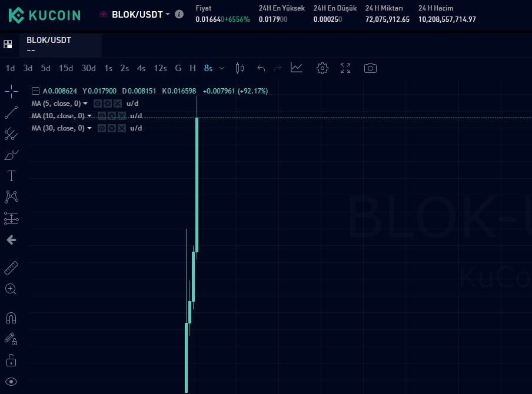Screen dimensions: 532x394
Task: Click the KuCoin logo
Action: [45, 15]
